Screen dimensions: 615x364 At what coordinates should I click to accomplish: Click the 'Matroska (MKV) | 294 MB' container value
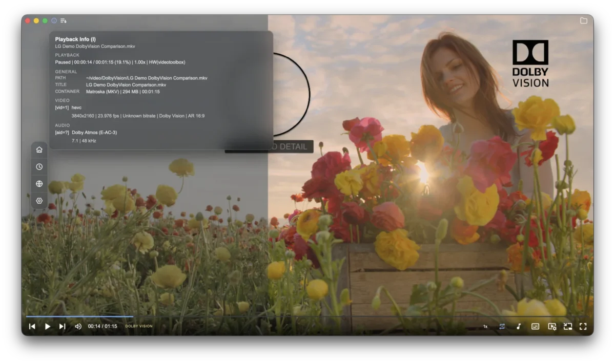click(x=123, y=92)
